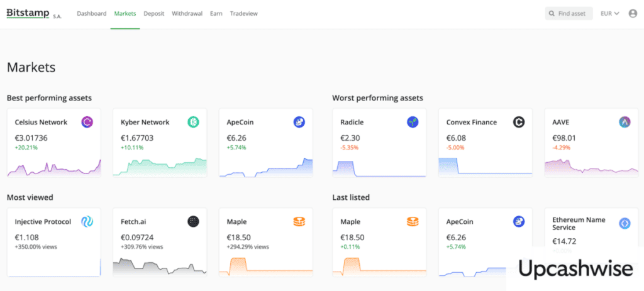Open Tradeview from the top navigation
The height and width of the screenshot is (291, 644).
[243, 14]
